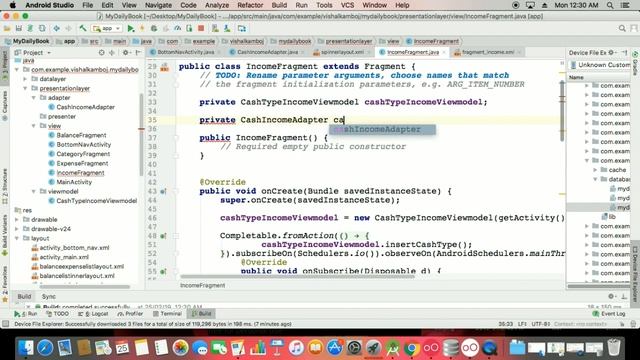The image size is (640, 360).
Task: Open the app run configuration dropdown
Action: 107,29
